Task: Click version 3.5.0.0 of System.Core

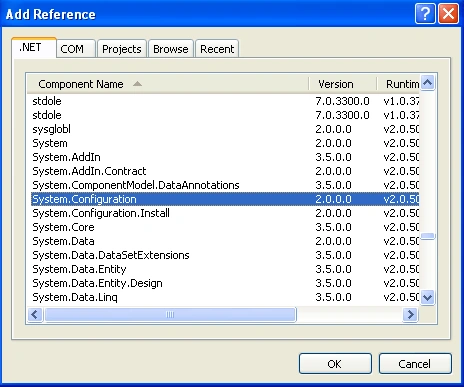Action: coord(333,227)
